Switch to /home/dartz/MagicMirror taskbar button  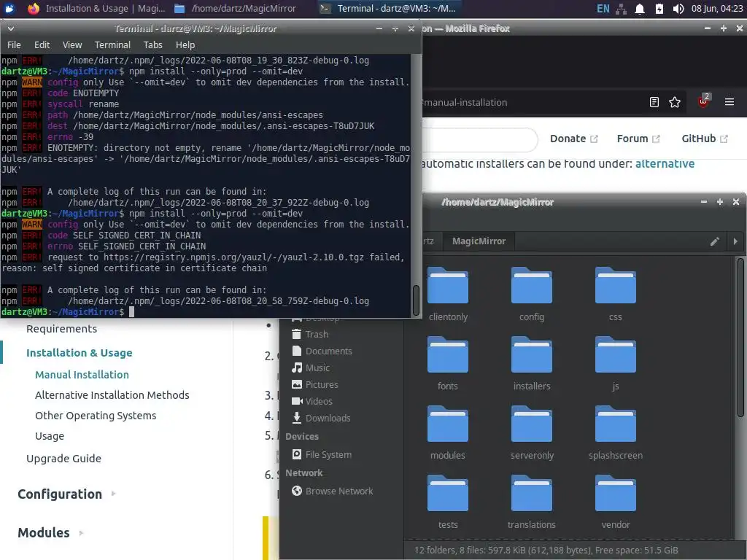pyautogui.click(x=235, y=9)
